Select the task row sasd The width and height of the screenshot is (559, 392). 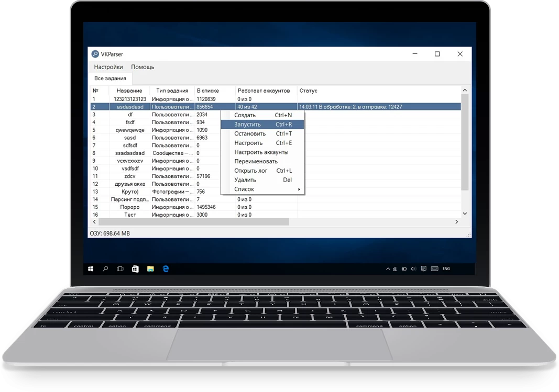click(x=276, y=138)
